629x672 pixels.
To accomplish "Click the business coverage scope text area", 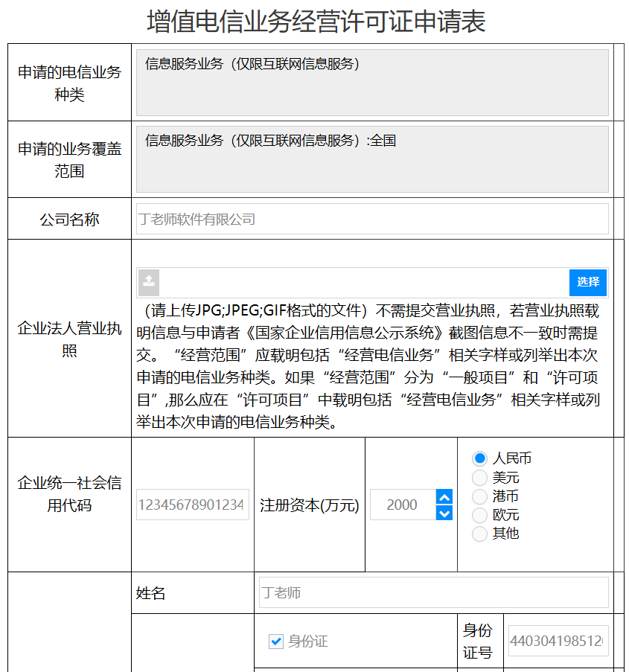I will point(372,159).
